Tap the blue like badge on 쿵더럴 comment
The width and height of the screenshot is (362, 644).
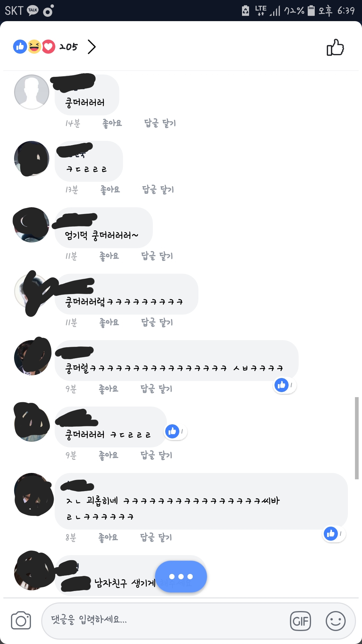[x=284, y=385]
